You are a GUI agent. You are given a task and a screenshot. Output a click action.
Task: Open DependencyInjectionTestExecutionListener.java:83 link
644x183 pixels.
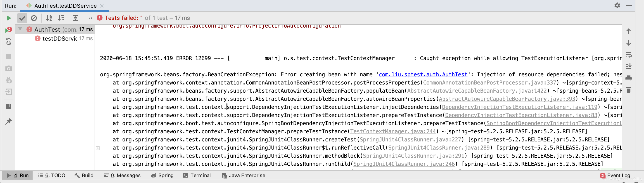[x=521, y=115]
